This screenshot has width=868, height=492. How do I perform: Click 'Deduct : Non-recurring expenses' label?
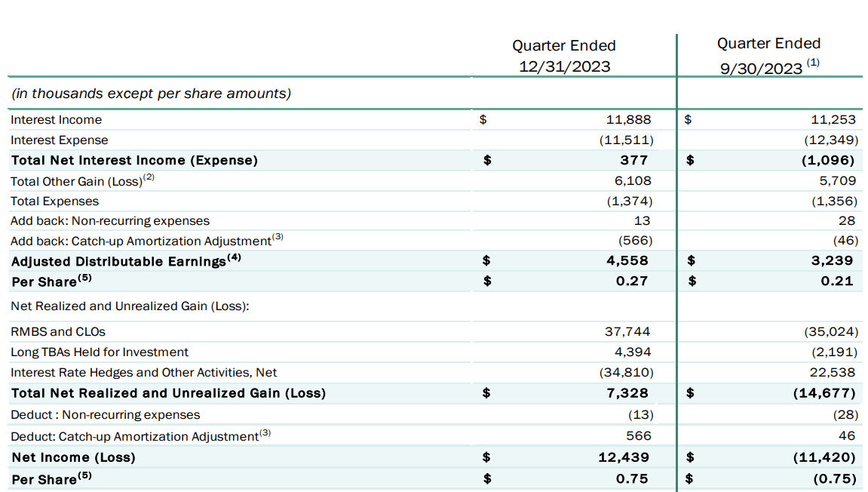[105, 415]
